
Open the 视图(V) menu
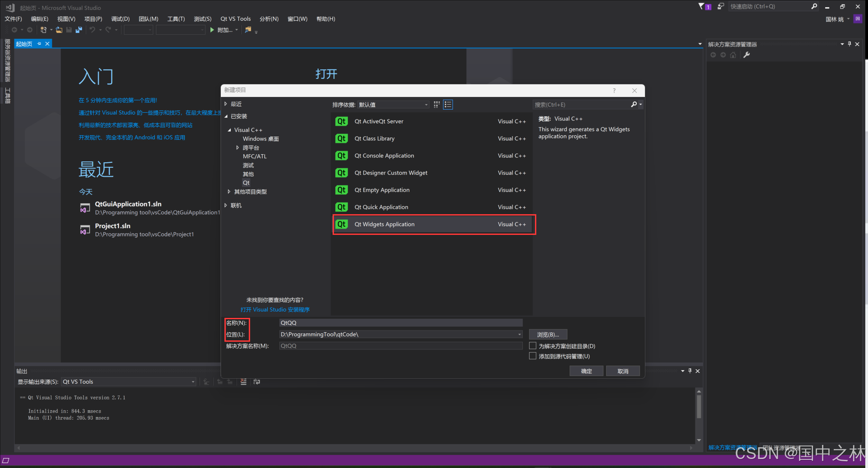tap(66, 19)
